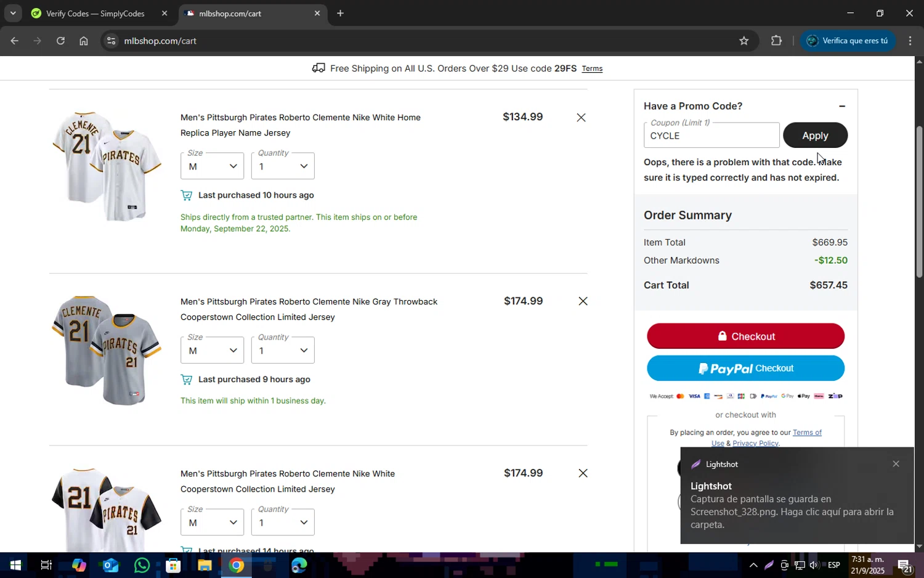Open a new browser tab
Image resolution: width=924 pixels, height=578 pixels.
340,14
